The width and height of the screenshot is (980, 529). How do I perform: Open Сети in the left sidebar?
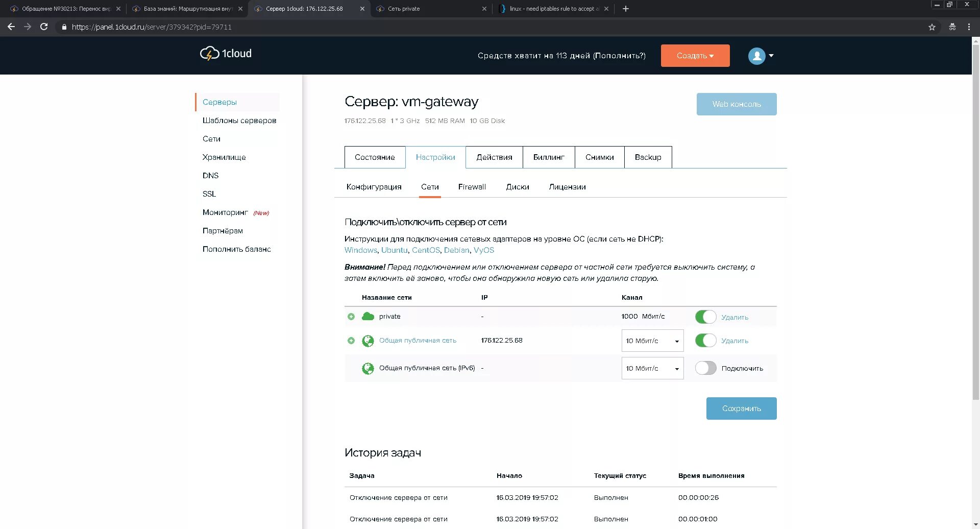point(211,139)
